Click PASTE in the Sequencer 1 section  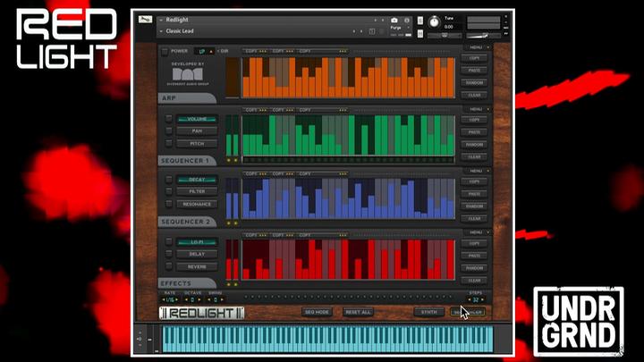474,132
